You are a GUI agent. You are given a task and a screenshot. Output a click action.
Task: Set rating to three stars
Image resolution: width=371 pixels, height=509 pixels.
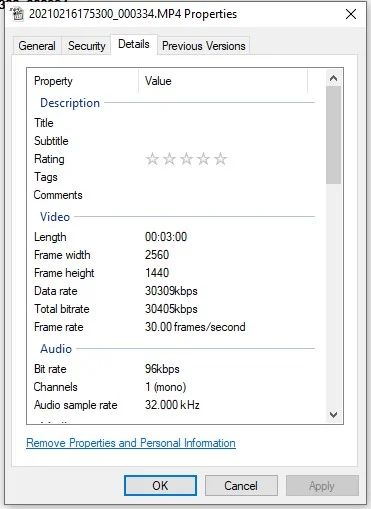pos(186,159)
